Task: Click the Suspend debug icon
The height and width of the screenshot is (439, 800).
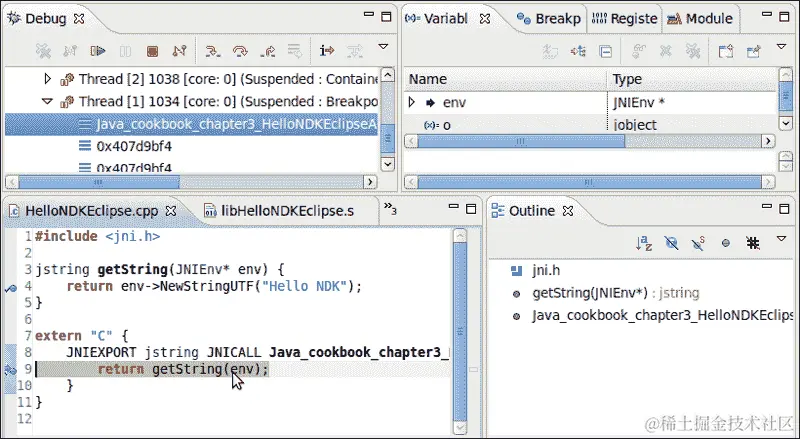Action: [125, 51]
